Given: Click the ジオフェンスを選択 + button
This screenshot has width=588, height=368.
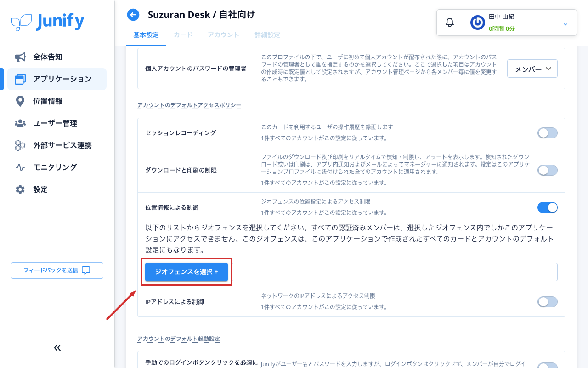Looking at the screenshot, I should coord(187,272).
